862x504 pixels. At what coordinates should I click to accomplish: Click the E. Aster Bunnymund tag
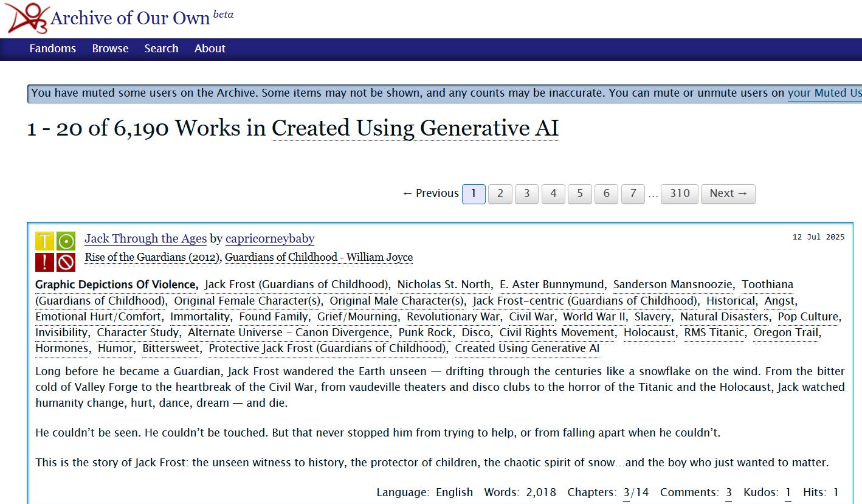pos(552,285)
